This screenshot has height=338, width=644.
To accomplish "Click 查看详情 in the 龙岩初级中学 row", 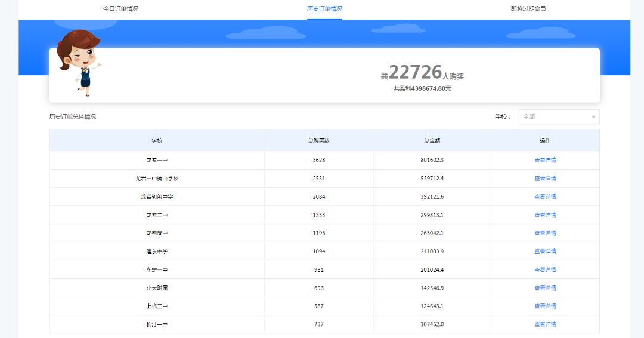I will (x=545, y=196).
